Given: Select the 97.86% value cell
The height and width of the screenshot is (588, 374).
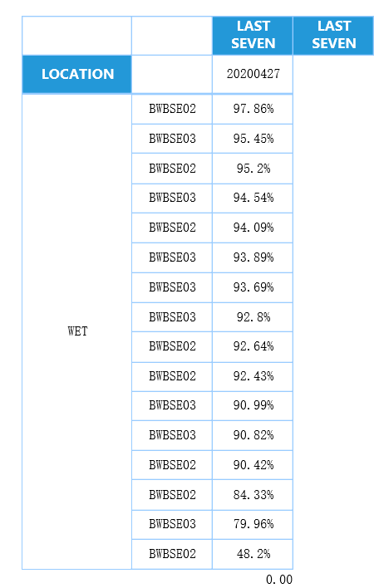Looking at the screenshot, I should coord(253,109).
